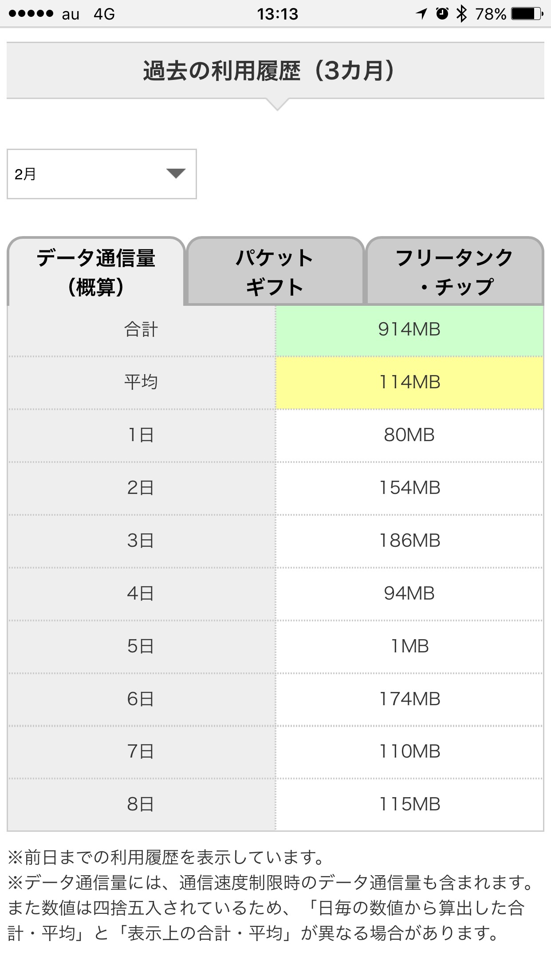Open the 2月 month dropdown
The image size is (551, 980).
(x=101, y=174)
